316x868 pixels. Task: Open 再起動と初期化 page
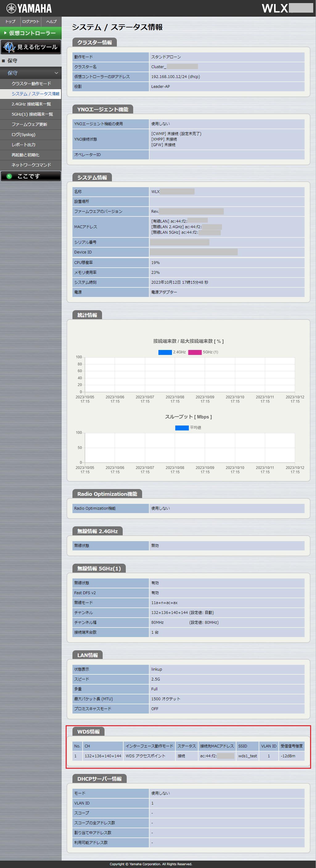[x=25, y=155]
